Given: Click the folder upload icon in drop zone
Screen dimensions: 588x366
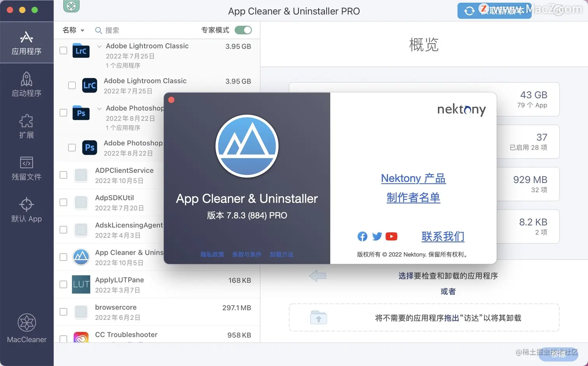Looking at the screenshot, I should (318, 317).
